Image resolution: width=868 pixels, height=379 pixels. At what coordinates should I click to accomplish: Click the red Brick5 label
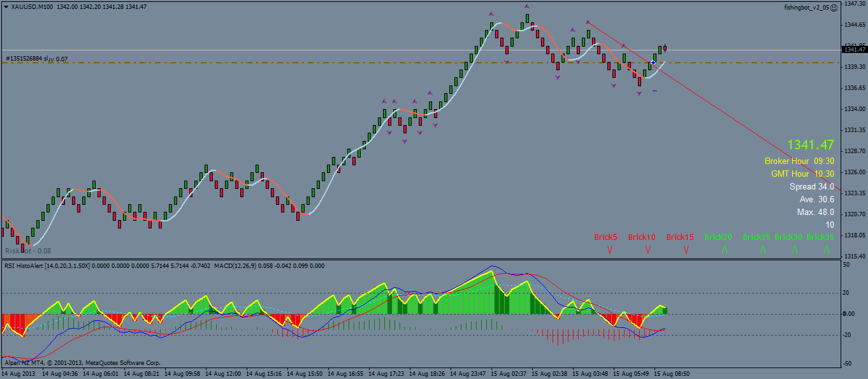[605, 237]
